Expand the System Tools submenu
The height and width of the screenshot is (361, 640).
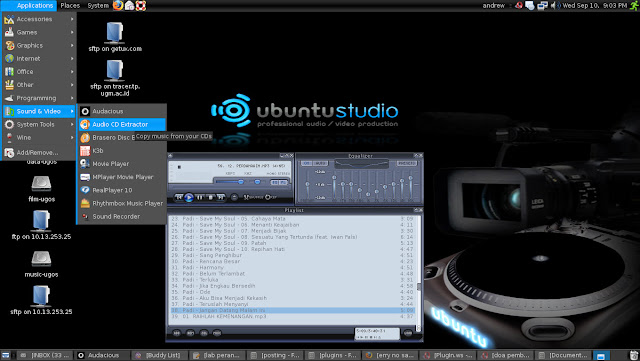point(39,124)
